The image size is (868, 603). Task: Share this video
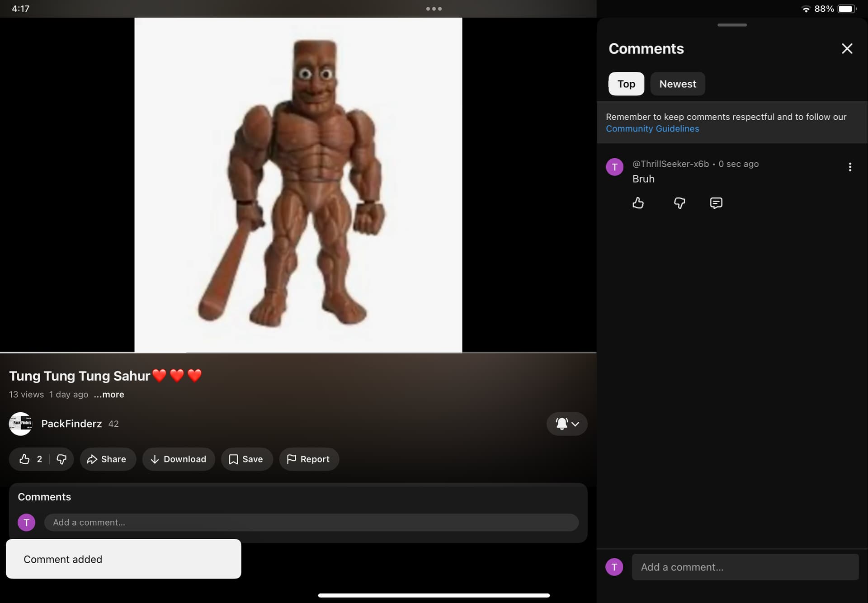(x=107, y=459)
